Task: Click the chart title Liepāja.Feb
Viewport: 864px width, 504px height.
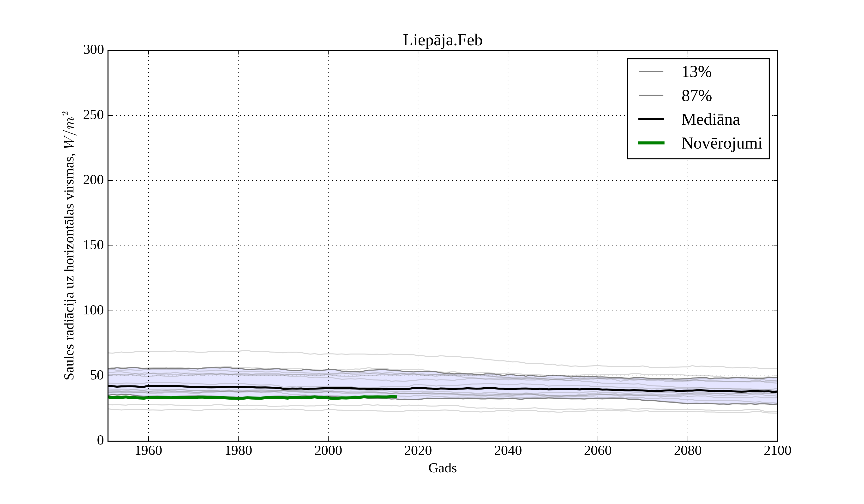Action: tap(442, 41)
